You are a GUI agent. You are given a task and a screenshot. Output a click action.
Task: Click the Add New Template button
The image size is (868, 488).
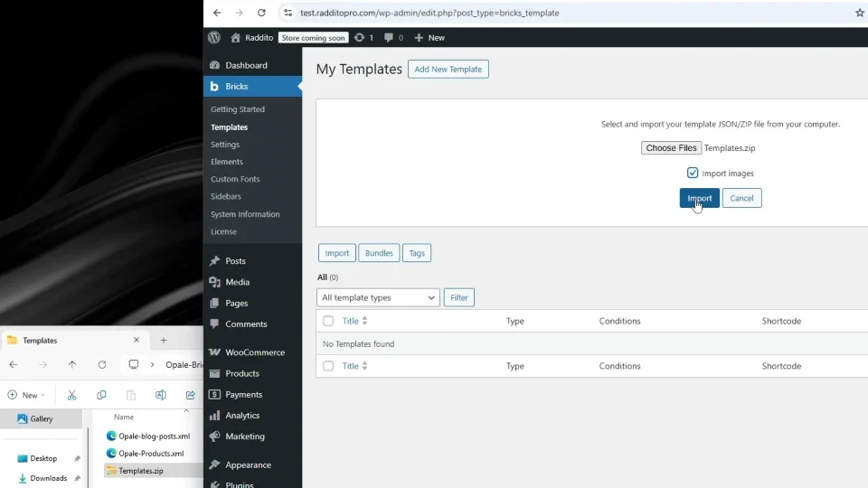pos(448,70)
